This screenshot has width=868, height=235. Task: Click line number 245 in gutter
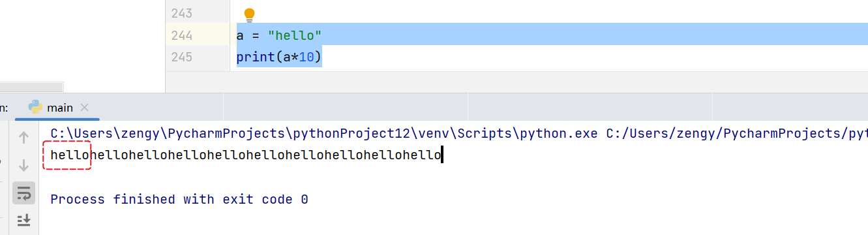(x=181, y=57)
